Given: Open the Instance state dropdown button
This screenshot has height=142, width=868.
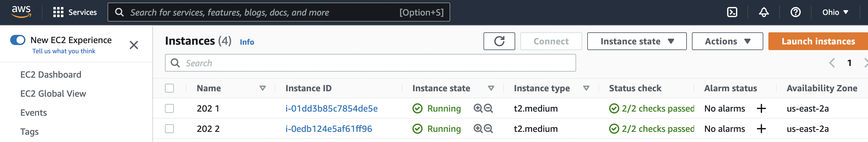Looking at the screenshot, I should pos(636,42).
